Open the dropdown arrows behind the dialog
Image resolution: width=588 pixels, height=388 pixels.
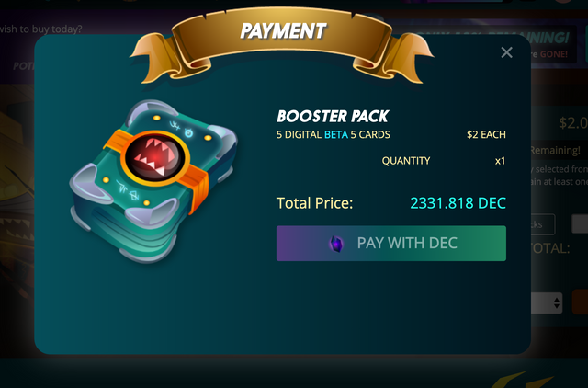click(557, 302)
